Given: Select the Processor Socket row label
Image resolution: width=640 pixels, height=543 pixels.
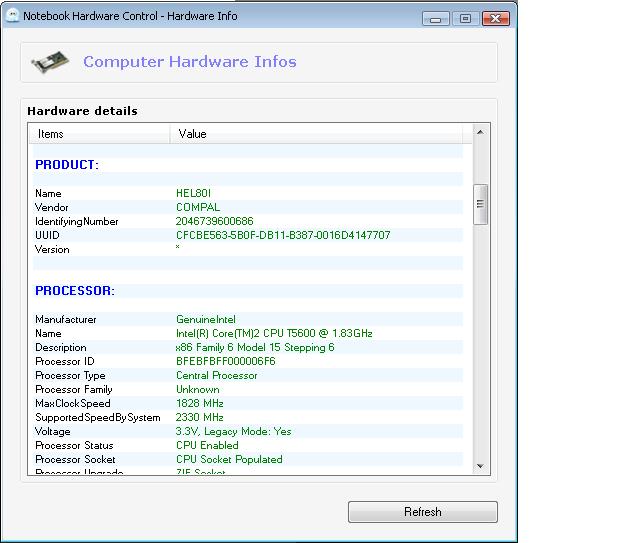Looking at the screenshot, I should pyautogui.click(x=76, y=459).
